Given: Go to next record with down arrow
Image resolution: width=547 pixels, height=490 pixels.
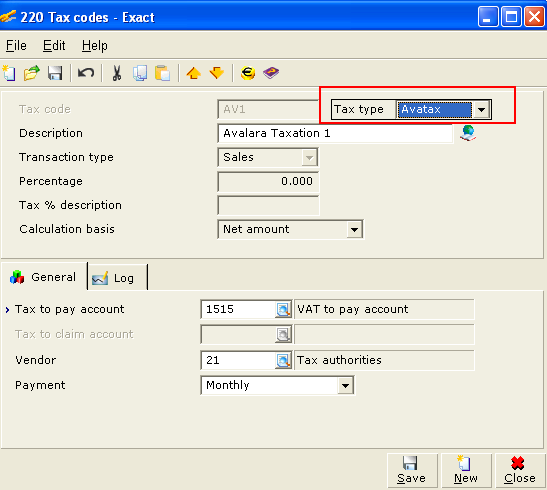Looking at the screenshot, I should [217, 73].
